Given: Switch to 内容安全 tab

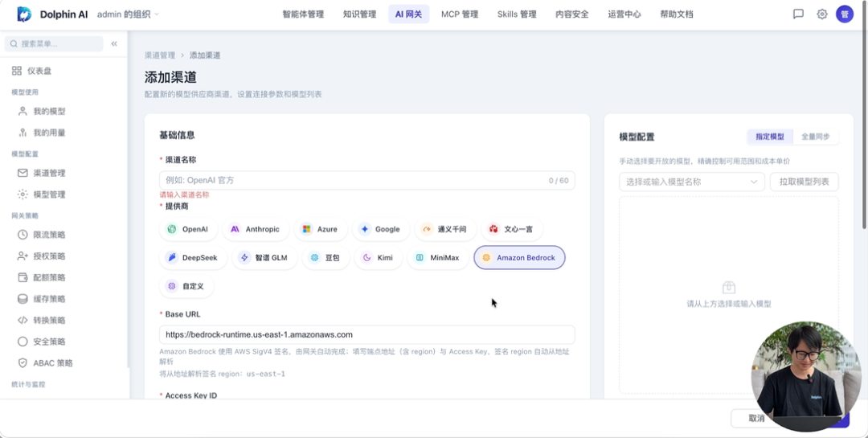Looking at the screenshot, I should (x=572, y=14).
